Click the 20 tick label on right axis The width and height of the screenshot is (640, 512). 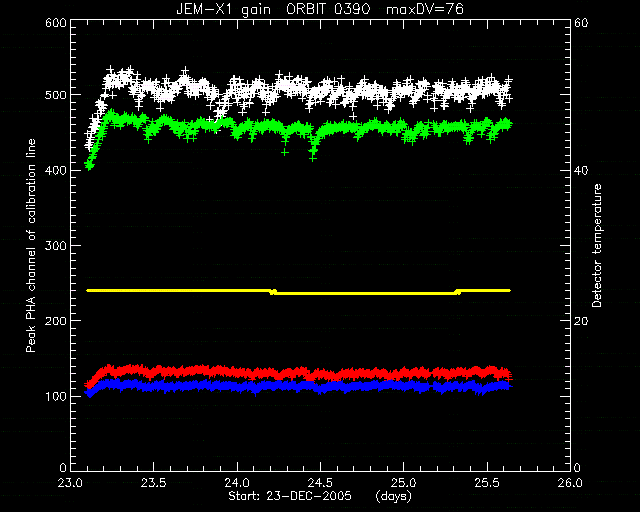[581, 321]
